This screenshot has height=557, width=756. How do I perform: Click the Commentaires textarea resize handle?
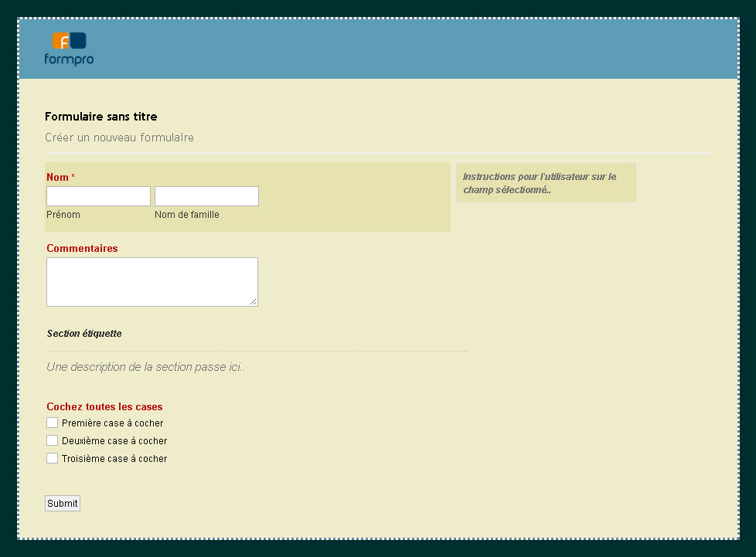coord(254,302)
